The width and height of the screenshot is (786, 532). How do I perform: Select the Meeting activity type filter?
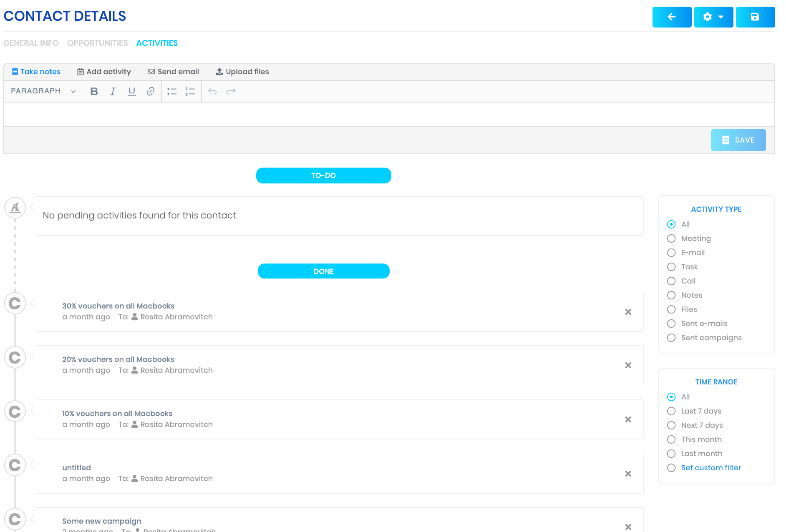click(x=671, y=238)
